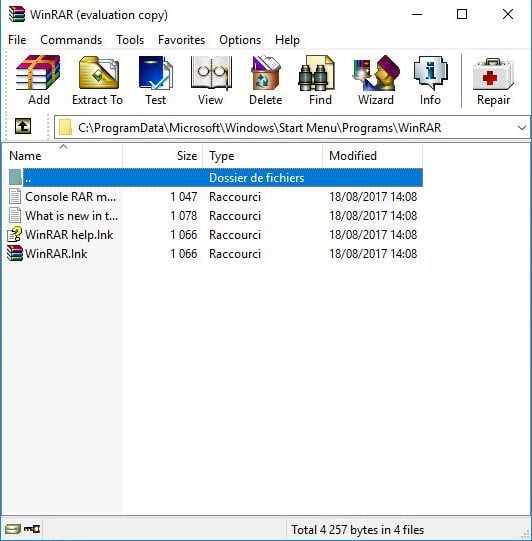532x541 pixels.
Task: Run the Test archive tool
Action: (156, 80)
